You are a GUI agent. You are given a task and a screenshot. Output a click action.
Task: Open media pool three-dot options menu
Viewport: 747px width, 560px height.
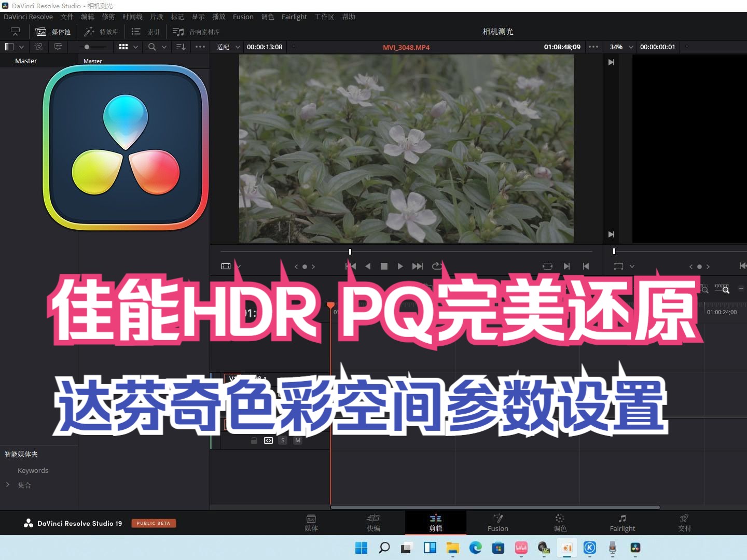[200, 47]
